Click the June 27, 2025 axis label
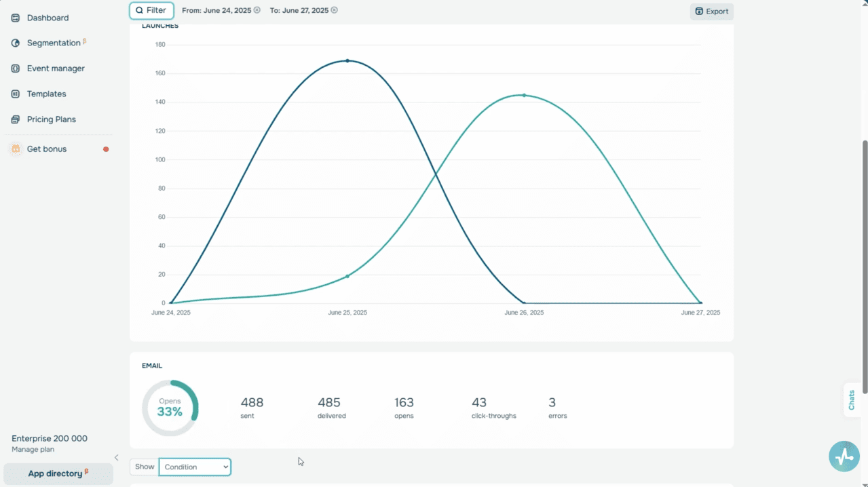 click(x=700, y=313)
